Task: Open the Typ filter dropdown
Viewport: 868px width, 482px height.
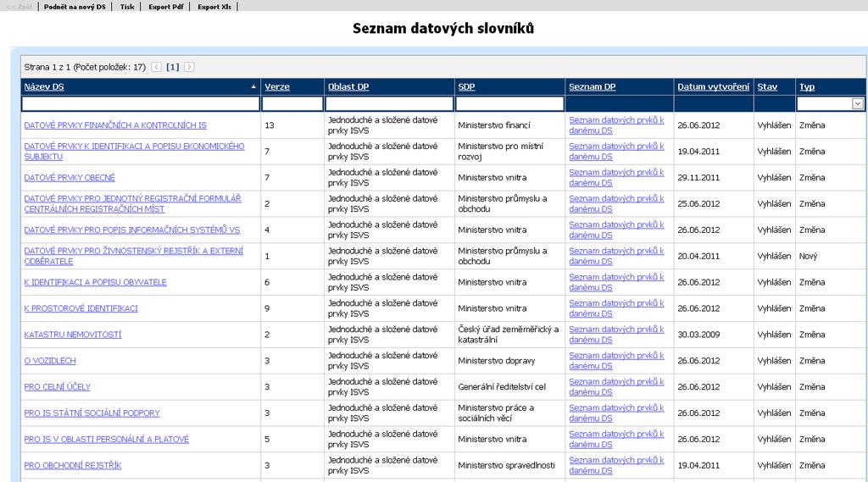Action: tap(858, 103)
